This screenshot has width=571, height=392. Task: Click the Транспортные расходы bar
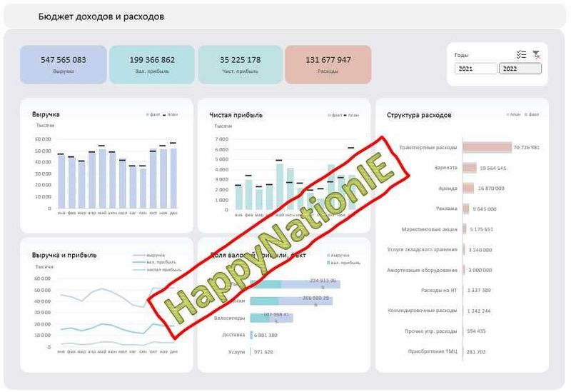[x=487, y=148]
